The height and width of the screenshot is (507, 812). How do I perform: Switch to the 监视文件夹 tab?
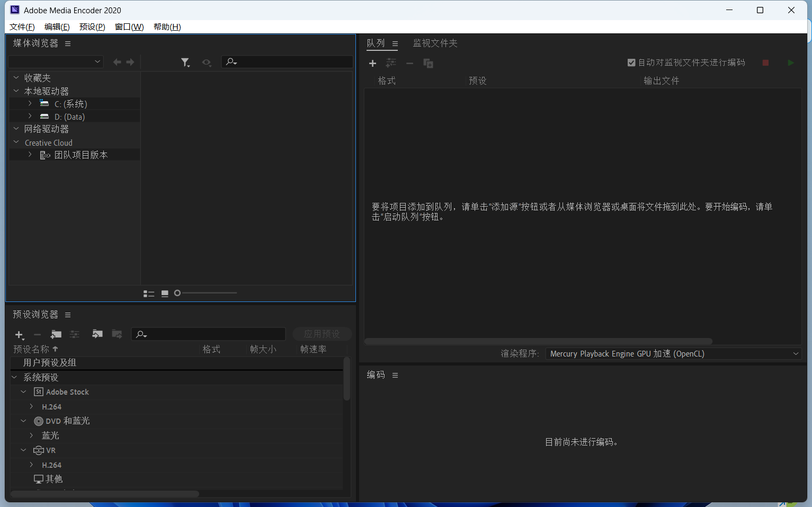tap(435, 43)
